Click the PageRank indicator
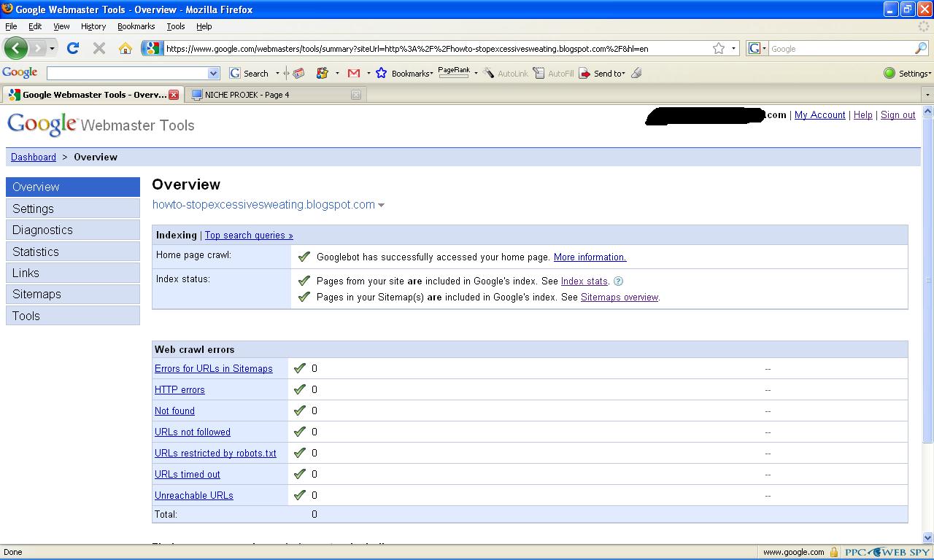The height and width of the screenshot is (560, 934). coord(454,72)
